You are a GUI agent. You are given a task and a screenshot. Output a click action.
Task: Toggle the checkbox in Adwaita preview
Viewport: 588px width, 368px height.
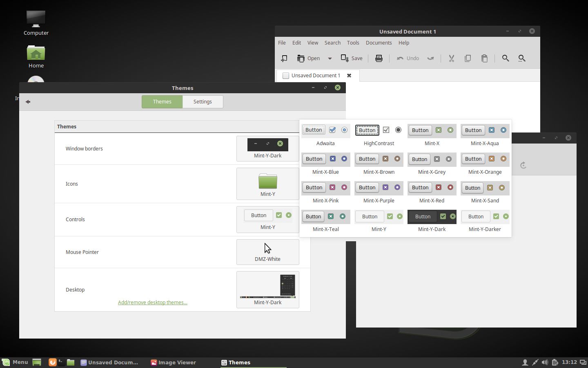pyautogui.click(x=332, y=130)
